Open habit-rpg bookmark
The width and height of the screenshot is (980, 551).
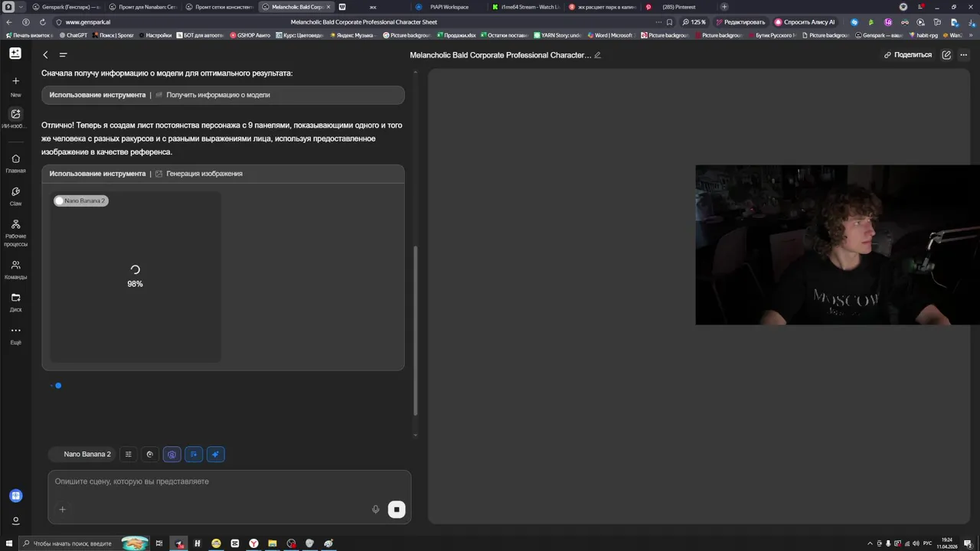coord(923,35)
